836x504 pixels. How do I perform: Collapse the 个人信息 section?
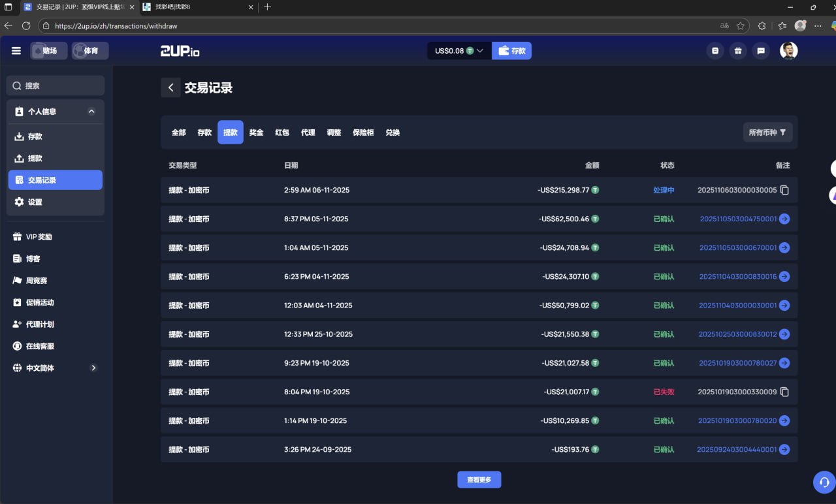[x=92, y=111]
